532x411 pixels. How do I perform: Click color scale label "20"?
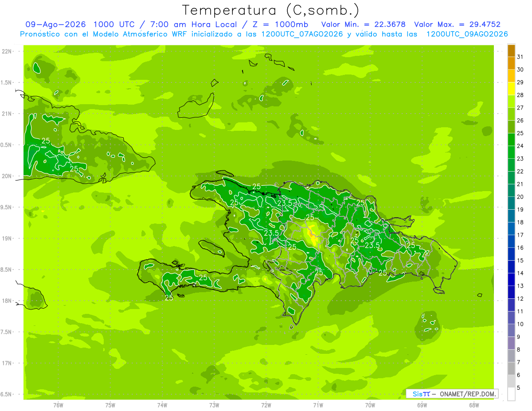click(520, 197)
